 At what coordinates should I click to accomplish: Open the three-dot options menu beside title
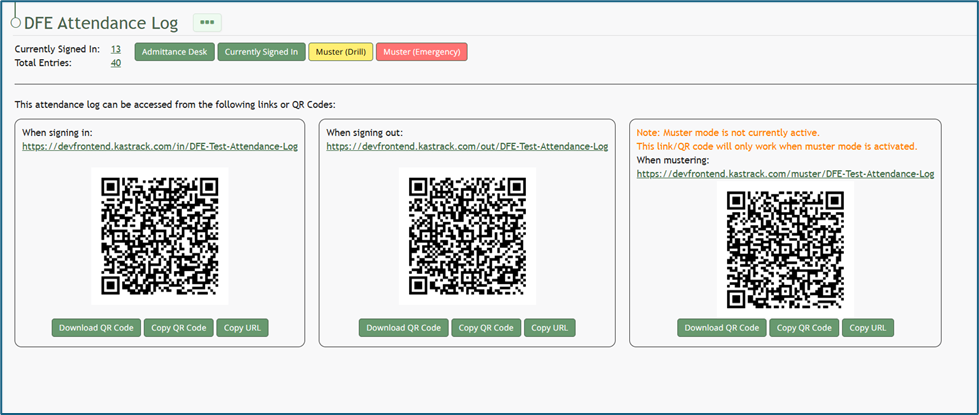[x=207, y=22]
